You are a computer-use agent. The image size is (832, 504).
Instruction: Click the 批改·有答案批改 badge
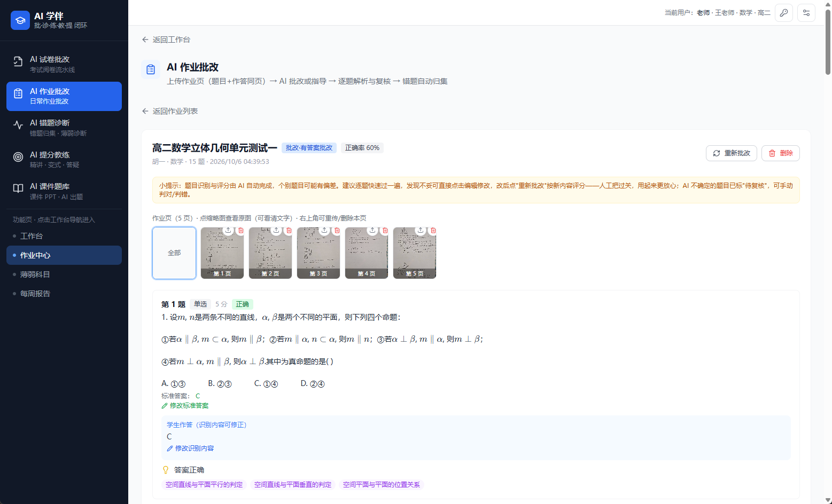pyautogui.click(x=309, y=148)
